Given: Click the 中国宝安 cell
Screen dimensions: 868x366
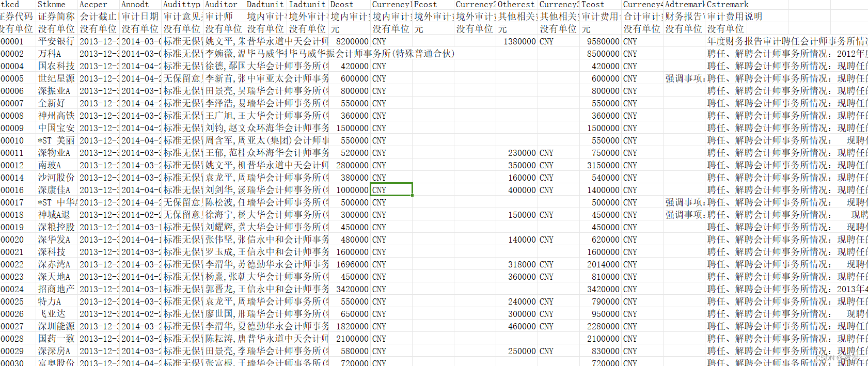Looking at the screenshot, I should point(57,128).
